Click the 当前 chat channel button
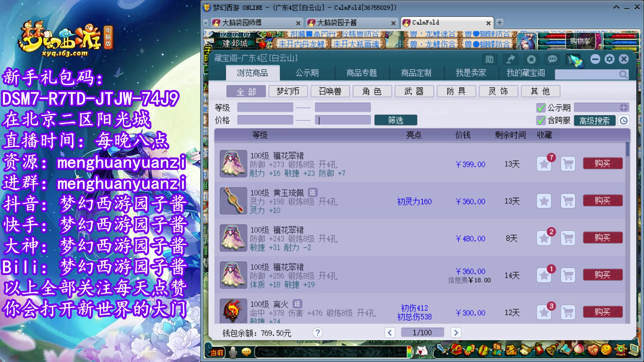The width and height of the screenshot is (644, 362). (217, 352)
